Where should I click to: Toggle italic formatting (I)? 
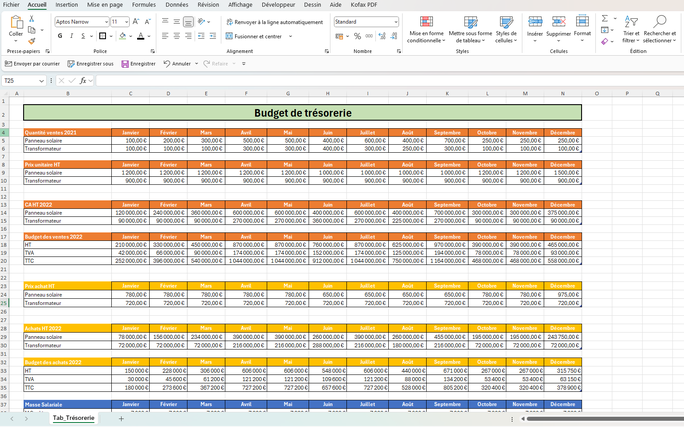[x=72, y=36]
